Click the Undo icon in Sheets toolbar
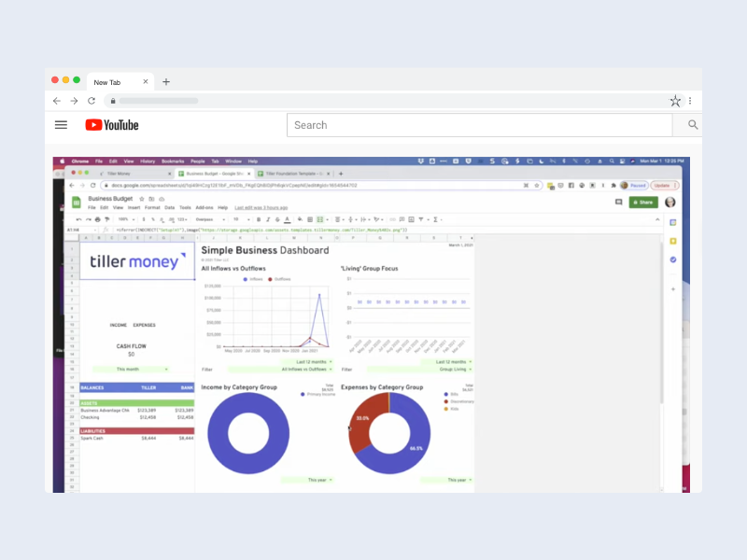Image resolution: width=747 pixels, height=560 pixels. pyautogui.click(x=78, y=219)
